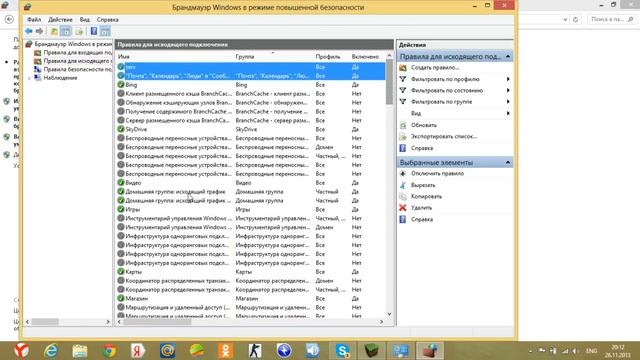Open Odnoklassniki orange icon on taskbar
The width and height of the screenshot is (640, 360).
click(226, 351)
